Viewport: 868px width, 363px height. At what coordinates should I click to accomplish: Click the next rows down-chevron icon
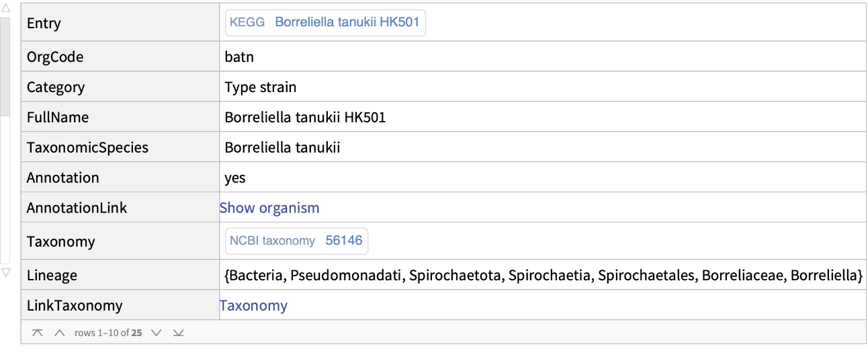[x=157, y=333]
